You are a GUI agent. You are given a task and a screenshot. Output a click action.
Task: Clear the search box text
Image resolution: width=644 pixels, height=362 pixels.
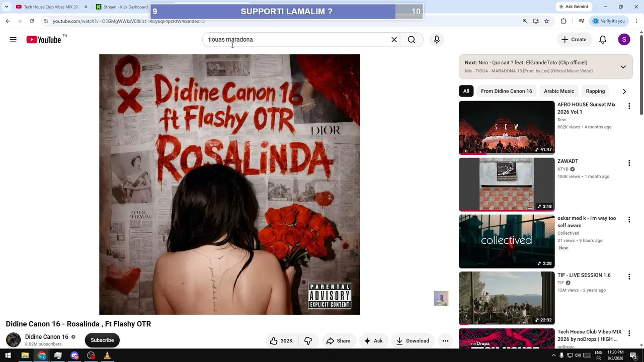[394, 40]
